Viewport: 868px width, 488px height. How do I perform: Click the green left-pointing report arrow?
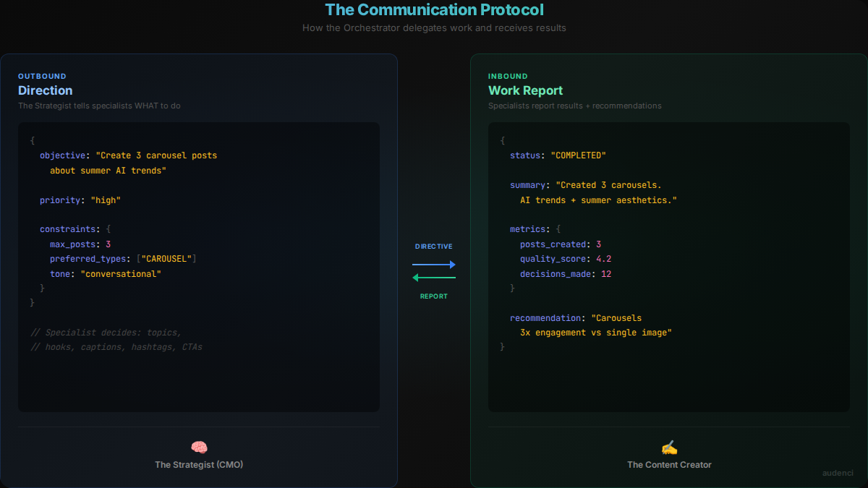(x=434, y=278)
